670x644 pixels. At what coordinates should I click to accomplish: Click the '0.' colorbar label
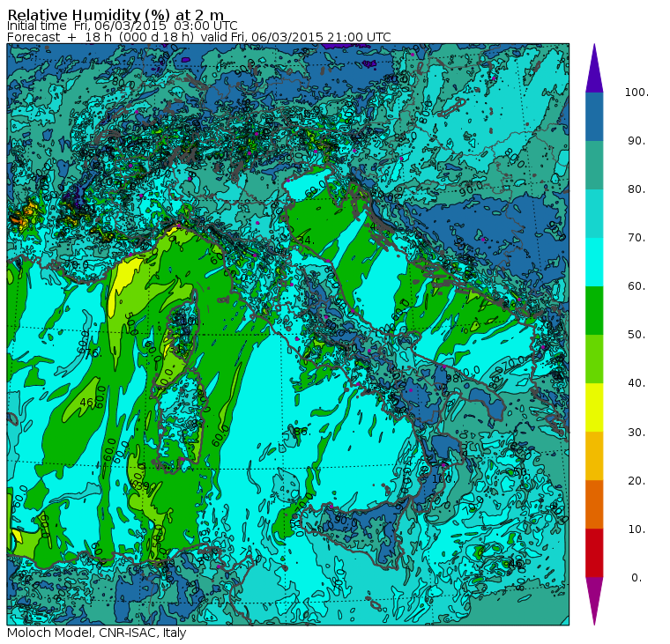636,578
